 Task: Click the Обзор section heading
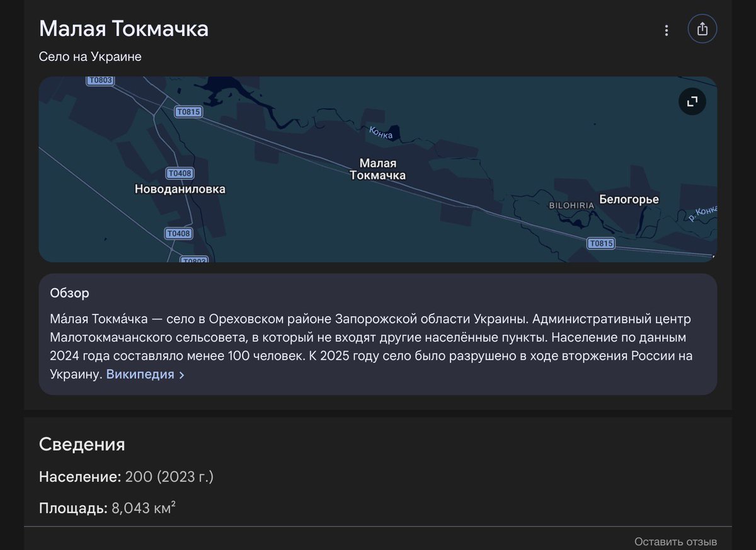pyautogui.click(x=69, y=292)
